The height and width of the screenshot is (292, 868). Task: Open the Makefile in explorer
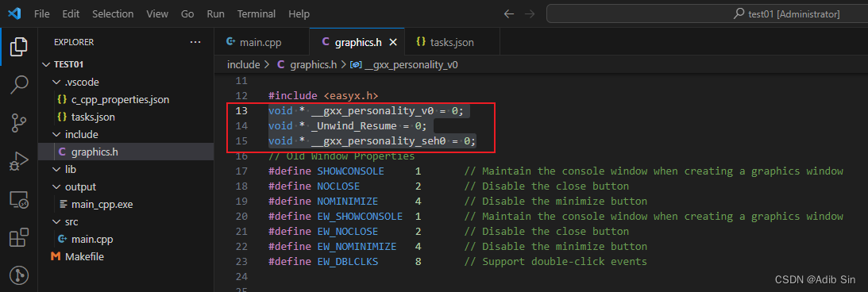(125, 256)
